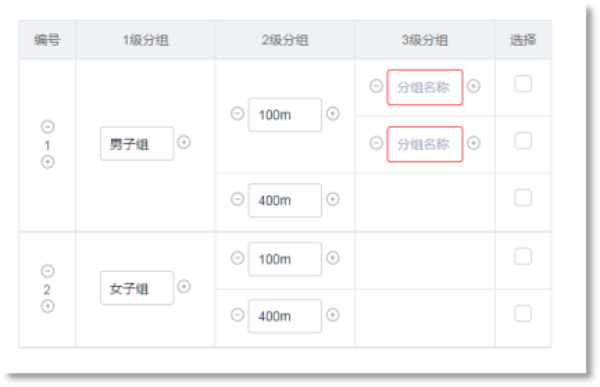Click plus icon right of 400m under 男子组
The height and width of the screenshot is (387, 600).
333,199
